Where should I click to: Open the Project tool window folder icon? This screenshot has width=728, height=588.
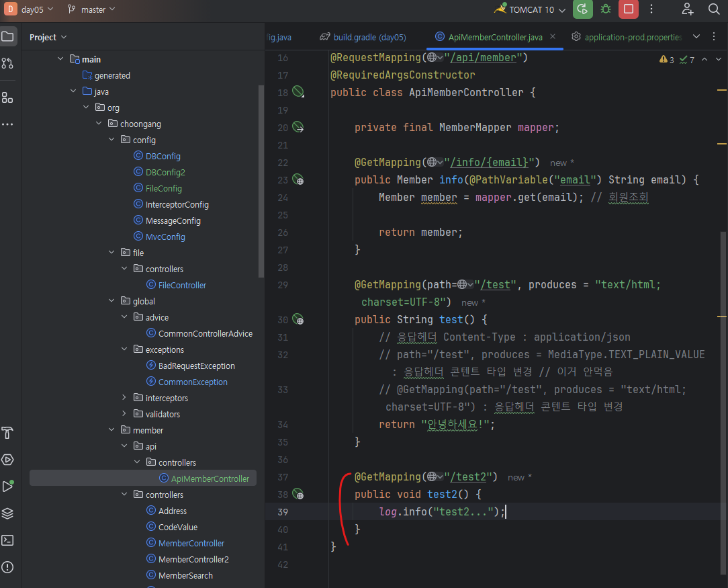[8, 37]
